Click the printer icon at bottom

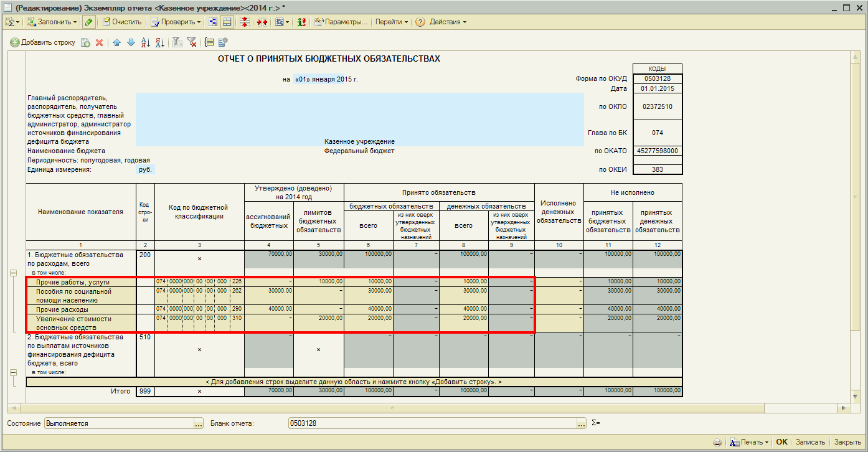pyautogui.click(x=717, y=442)
